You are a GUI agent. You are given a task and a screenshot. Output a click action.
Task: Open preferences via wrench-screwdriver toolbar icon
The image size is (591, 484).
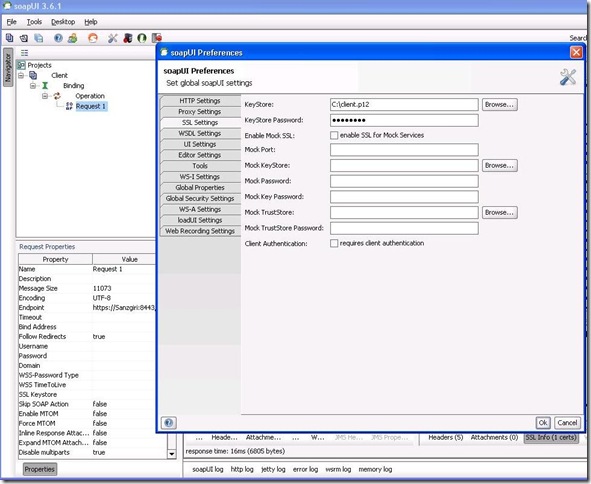pyautogui.click(x=112, y=38)
